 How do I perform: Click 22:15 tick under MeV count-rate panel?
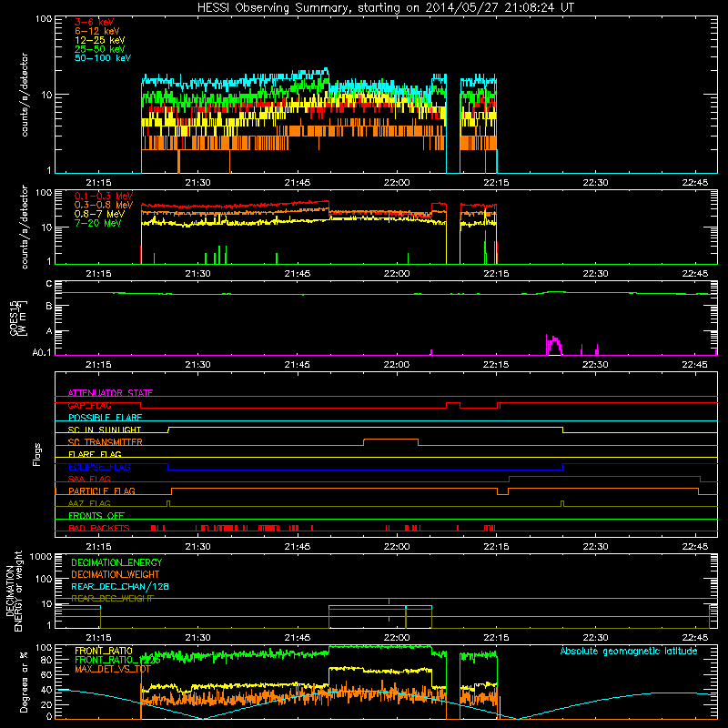[496, 274]
